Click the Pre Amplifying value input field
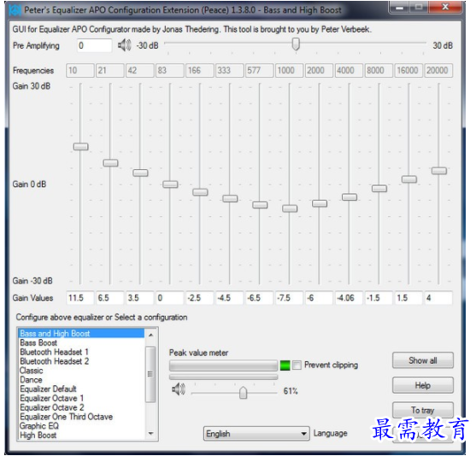 click(94, 45)
